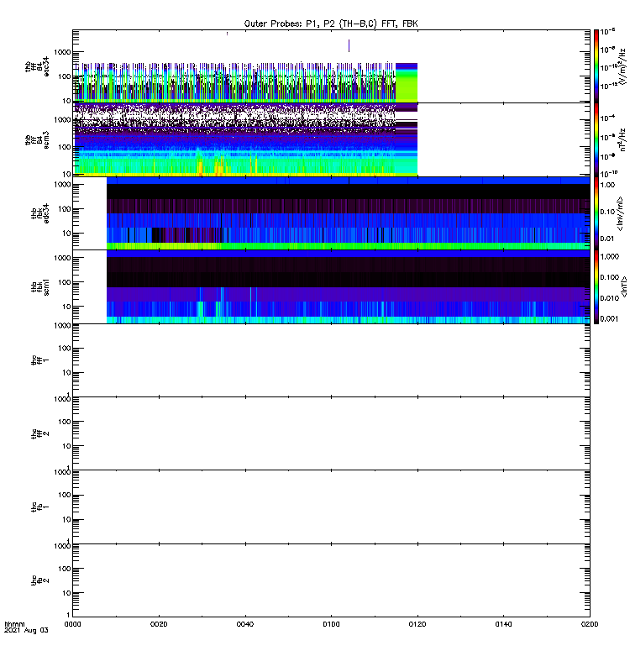Click the (V/m)²/Hz color bar at top right

596,66
